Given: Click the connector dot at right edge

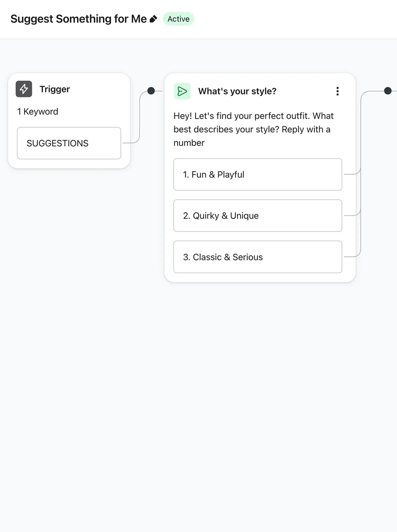Looking at the screenshot, I should (x=388, y=91).
